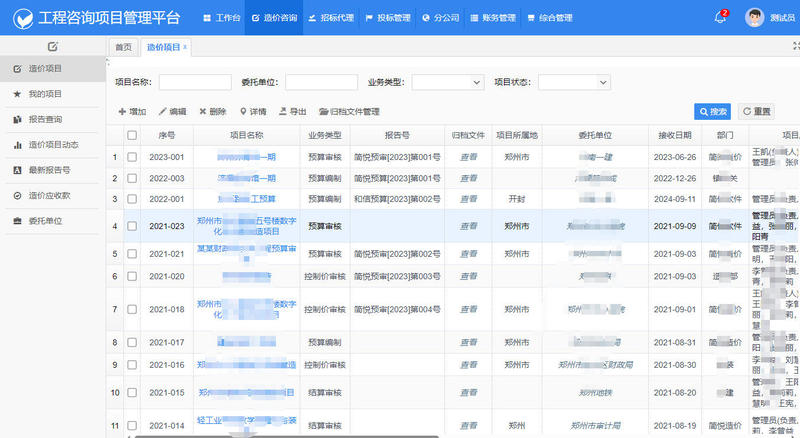Click the blue 搜索 button
This screenshot has height=438, width=800.
(x=712, y=111)
